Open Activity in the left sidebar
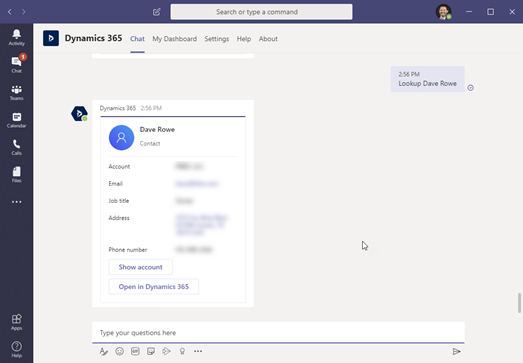The width and height of the screenshot is (523, 363). (16, 37)
